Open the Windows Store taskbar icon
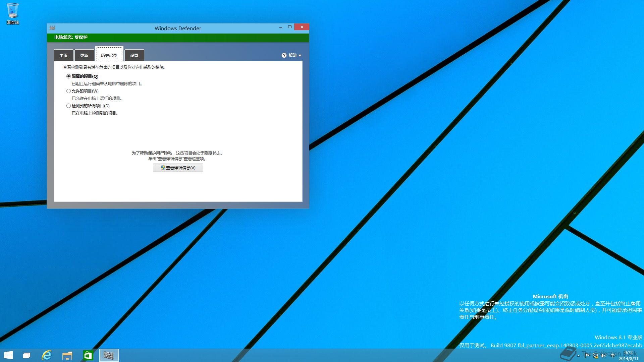The height and width of the screenshot is (362, 644). coord(88,355)
